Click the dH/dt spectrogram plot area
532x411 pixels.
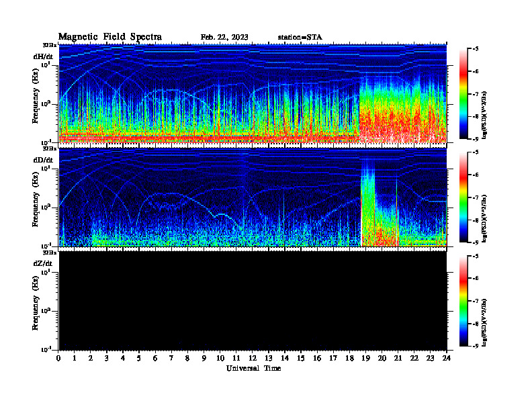pos(253,93)
